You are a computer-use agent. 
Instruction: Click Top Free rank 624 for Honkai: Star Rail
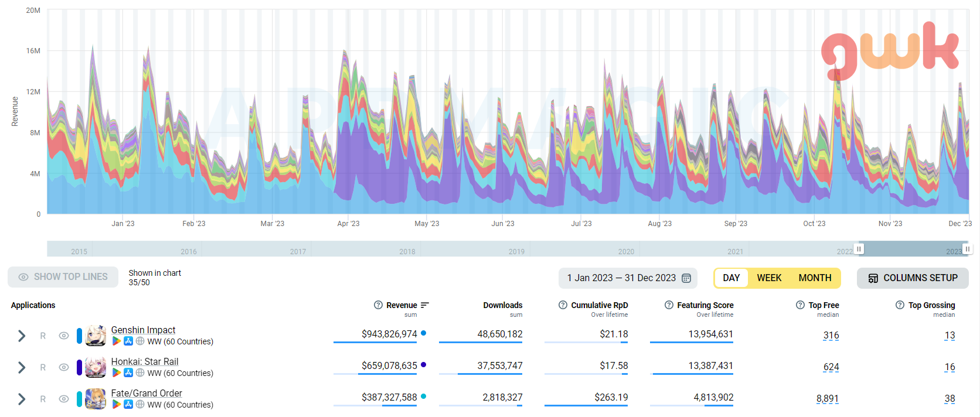pyautogui.click(x=831, y=367)
